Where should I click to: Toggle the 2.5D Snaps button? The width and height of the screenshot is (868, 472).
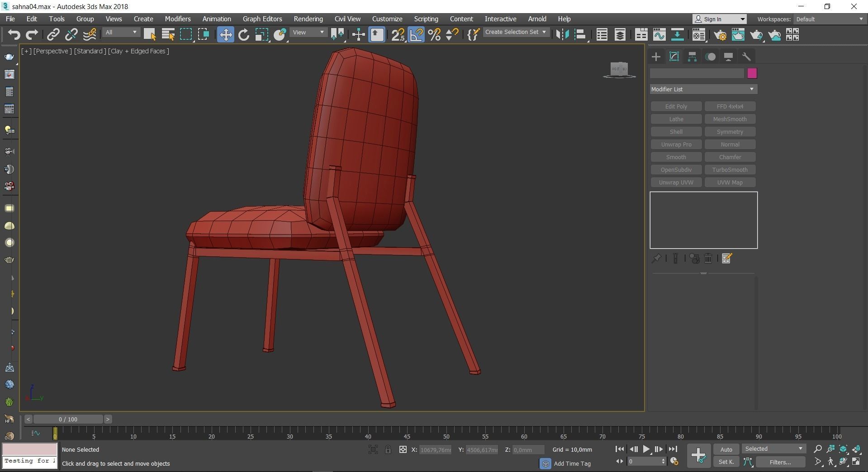pos(398,35)
